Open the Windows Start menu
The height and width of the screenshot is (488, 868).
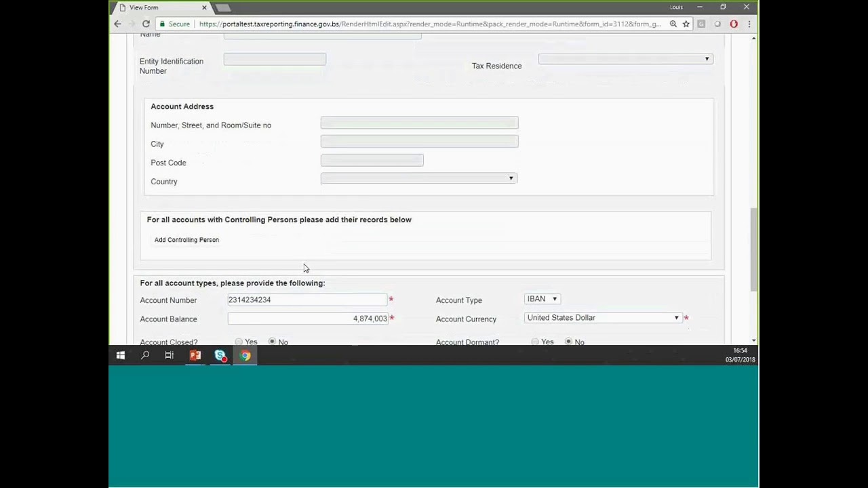tap(121, 355)
